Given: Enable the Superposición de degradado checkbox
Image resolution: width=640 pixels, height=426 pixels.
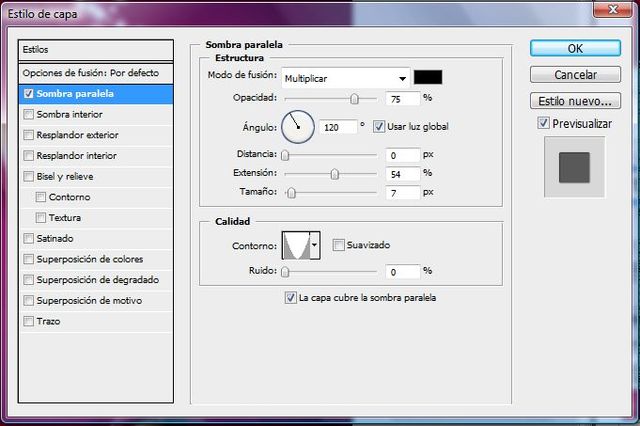Looking at the screenshot, I should 28,280.
